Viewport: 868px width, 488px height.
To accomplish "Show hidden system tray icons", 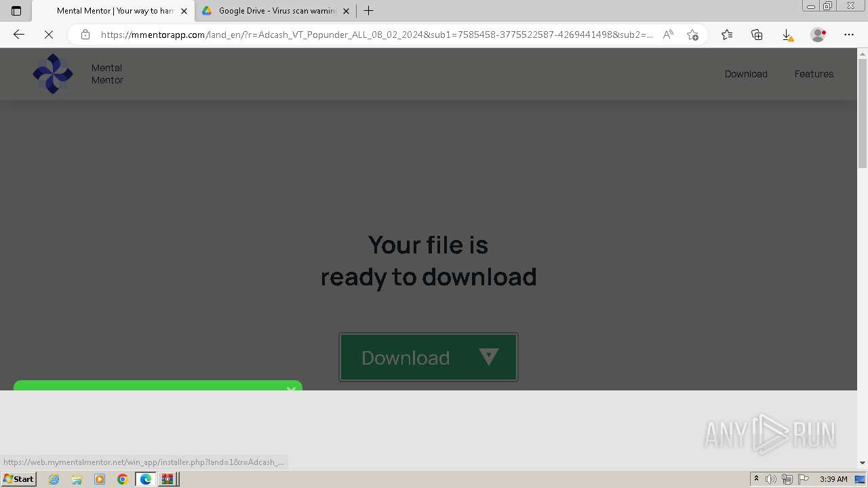I will pos(756,479).
